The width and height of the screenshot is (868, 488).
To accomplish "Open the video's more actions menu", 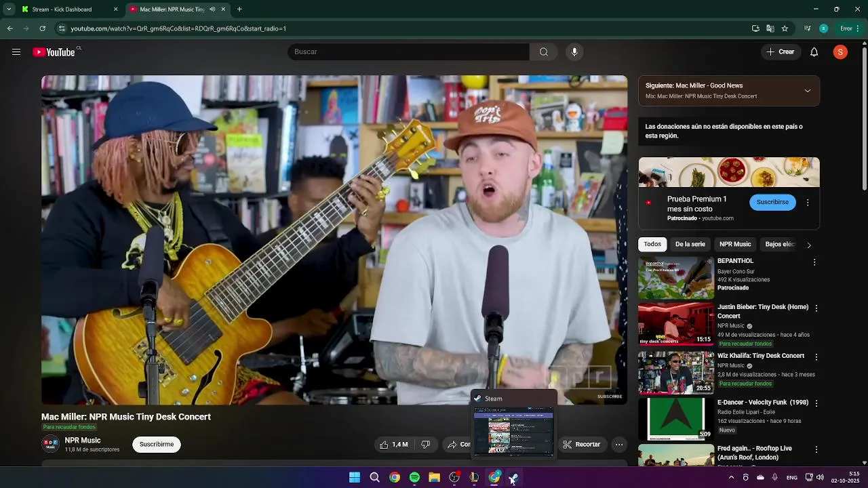I will tap(619, 445).
